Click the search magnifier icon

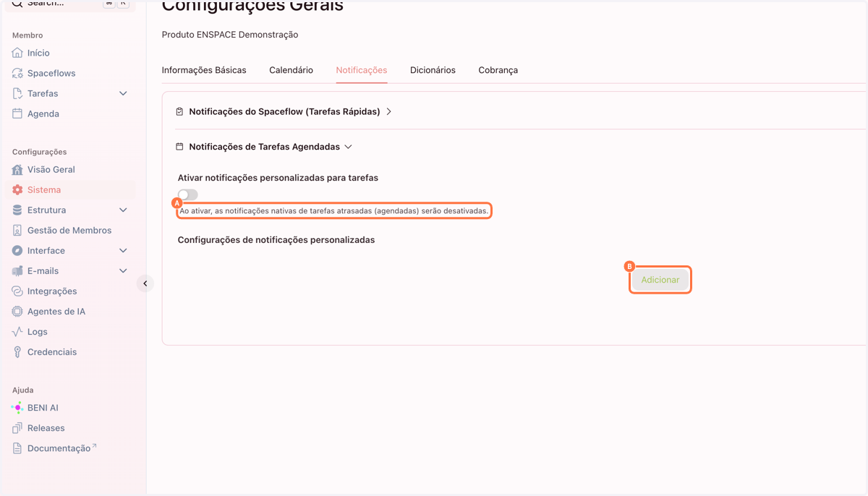click(x=17, y=3)
